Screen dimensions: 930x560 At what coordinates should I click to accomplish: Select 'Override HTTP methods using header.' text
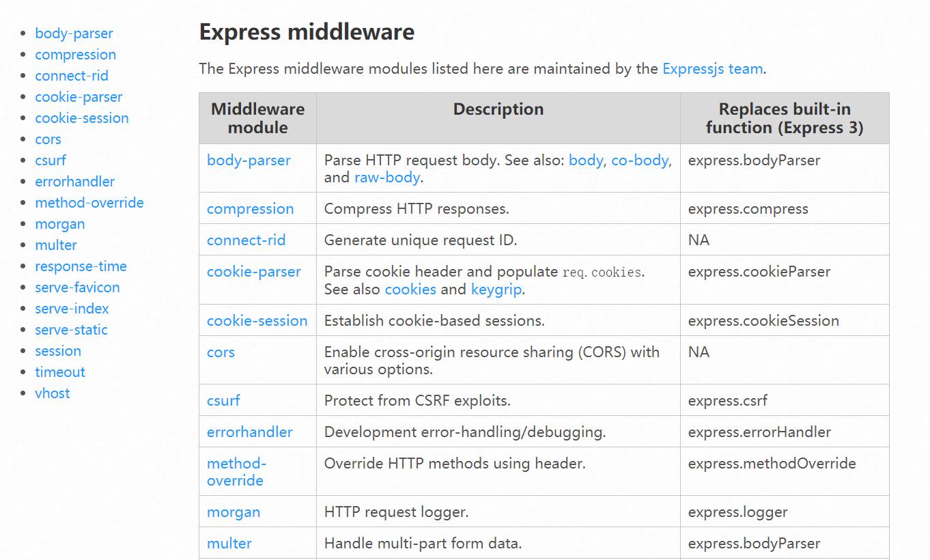coord(455,464)
